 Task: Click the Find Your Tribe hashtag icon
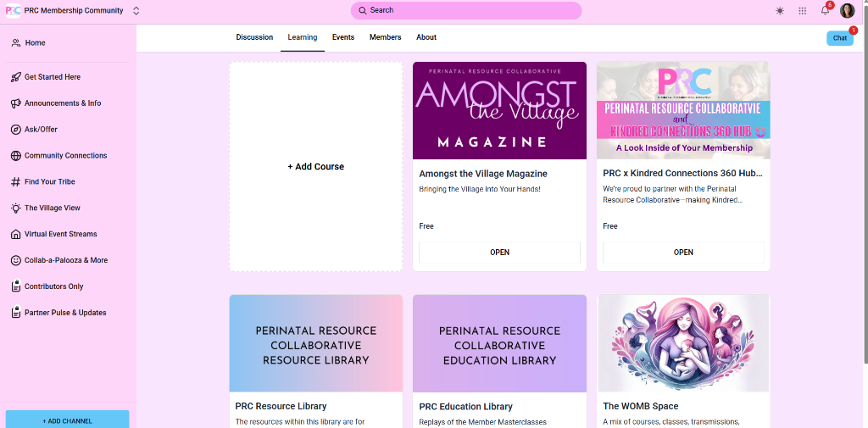click(16, 181)
